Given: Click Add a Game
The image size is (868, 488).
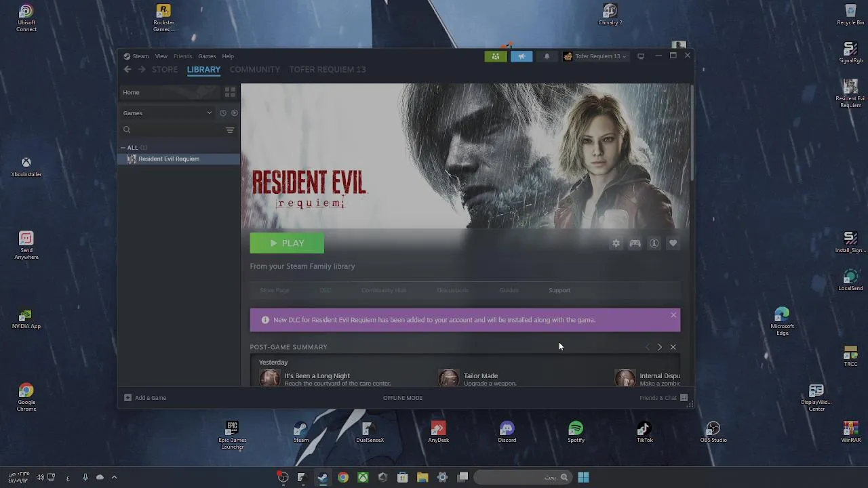Looking at the screenshot, I should (145, 398).
